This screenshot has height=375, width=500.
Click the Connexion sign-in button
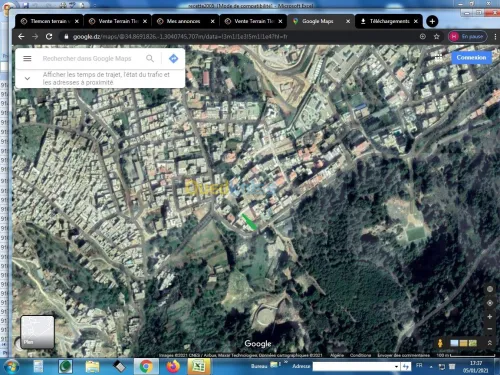(471, 58)
